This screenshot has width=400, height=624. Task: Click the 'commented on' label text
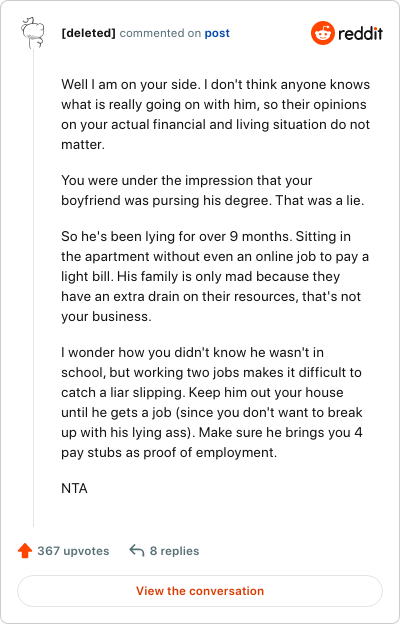click(160, 33)
